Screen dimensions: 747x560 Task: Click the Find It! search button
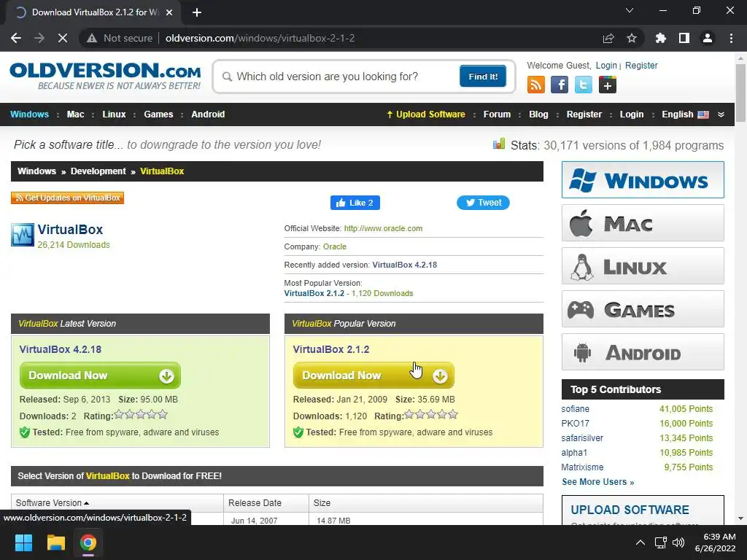pyautogui.click(x=483, y=76)
